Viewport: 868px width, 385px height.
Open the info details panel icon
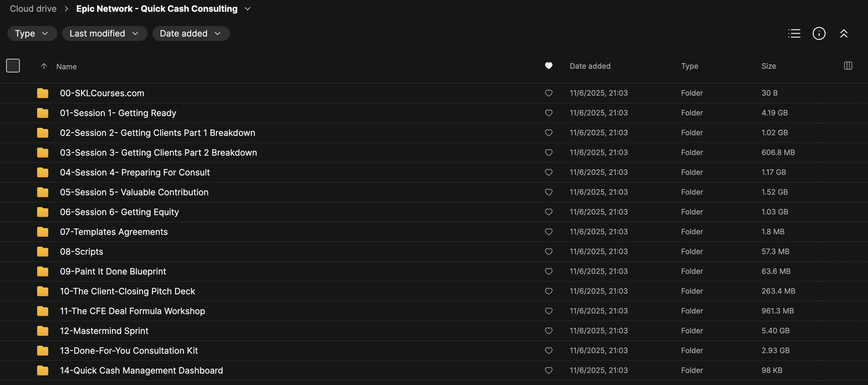[819, 33]
